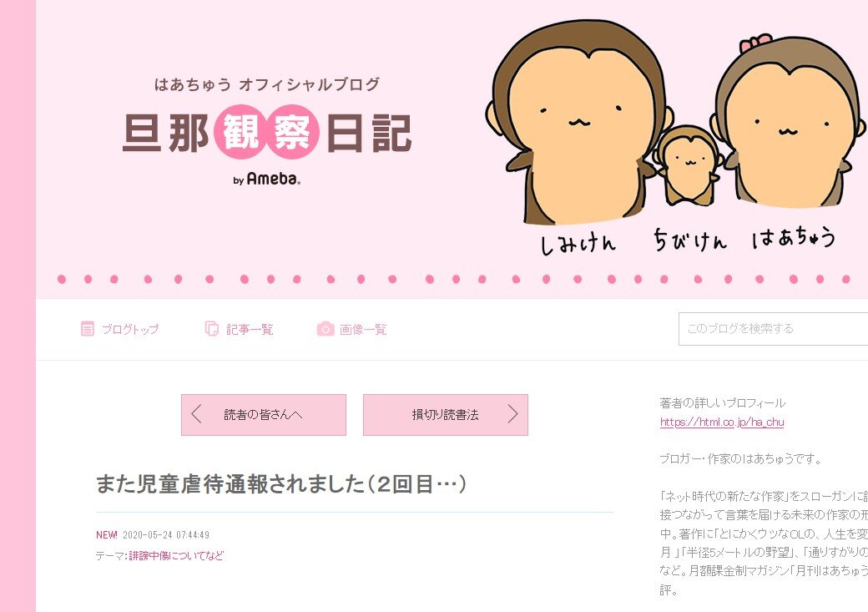Click the はあちゅう オフィシャルブログ header text
Viewport: 868px width, 612px height.
click(267, 84)
